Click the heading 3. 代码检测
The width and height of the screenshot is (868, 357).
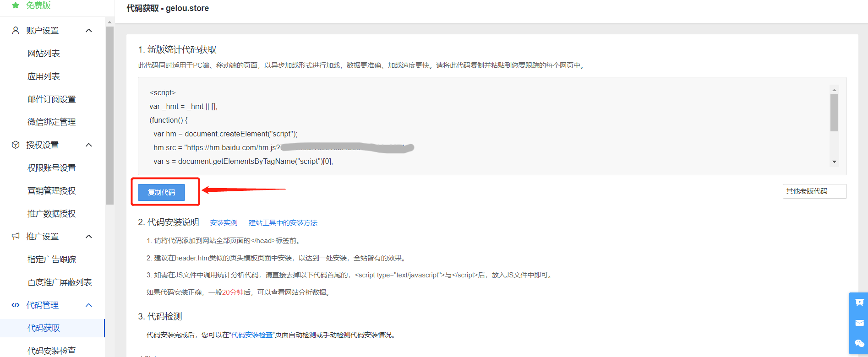pyautogui.click(x=160, y=316)
